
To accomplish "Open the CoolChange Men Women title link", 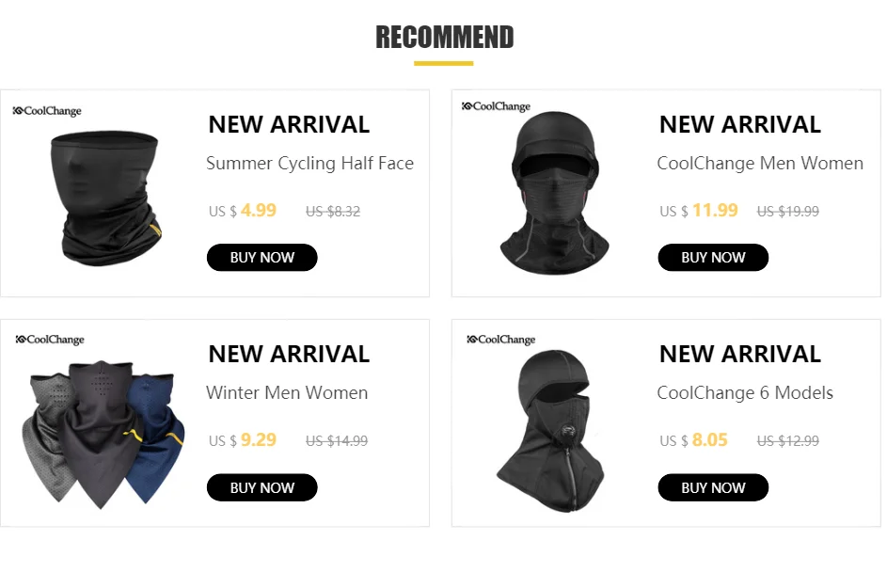I will click(760, 164).
